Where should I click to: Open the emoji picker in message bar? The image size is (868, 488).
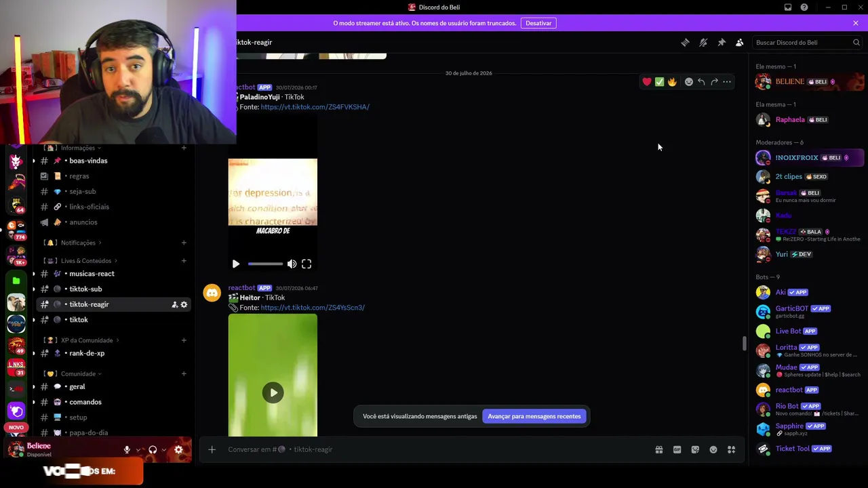[713, 449]
